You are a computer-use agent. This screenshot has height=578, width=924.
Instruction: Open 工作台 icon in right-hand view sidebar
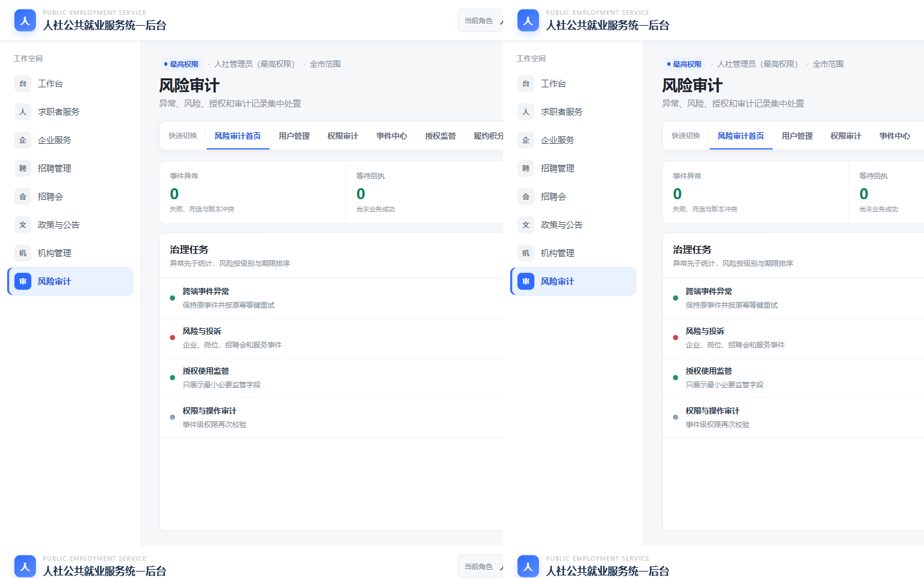pos(526,83)
